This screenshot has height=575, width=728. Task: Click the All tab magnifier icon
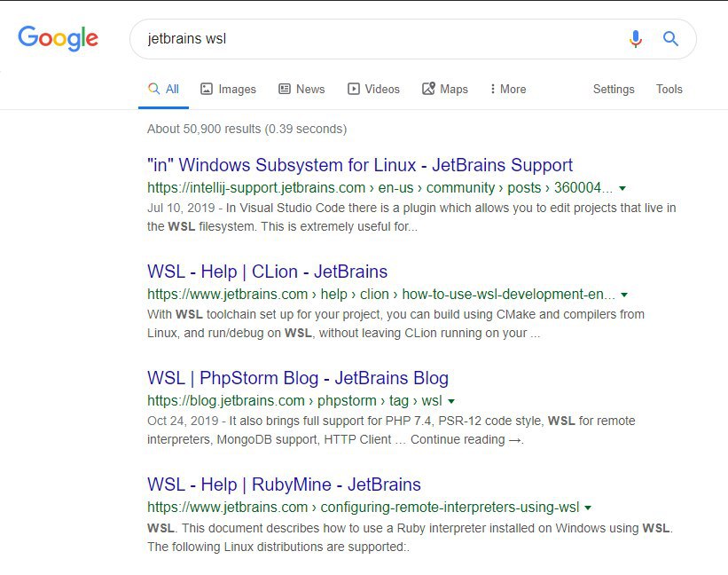(x=153, y=88)
